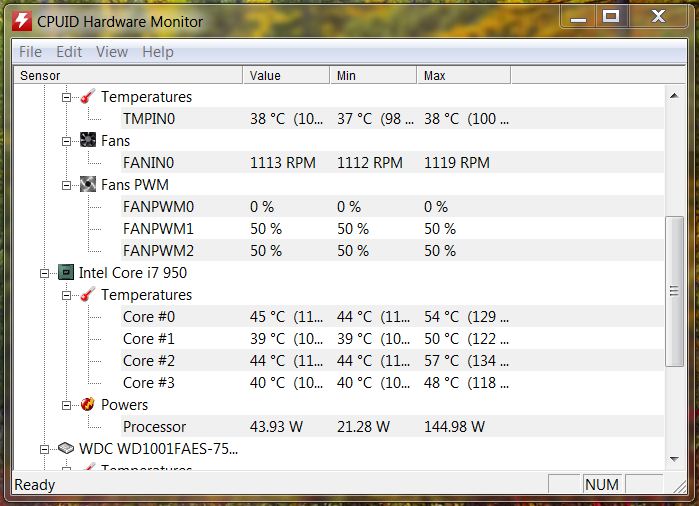Click the 1112 RPM minimum value
Viewport: 699px width, 506px height.
pyautogui.click(x=370, y=162)
